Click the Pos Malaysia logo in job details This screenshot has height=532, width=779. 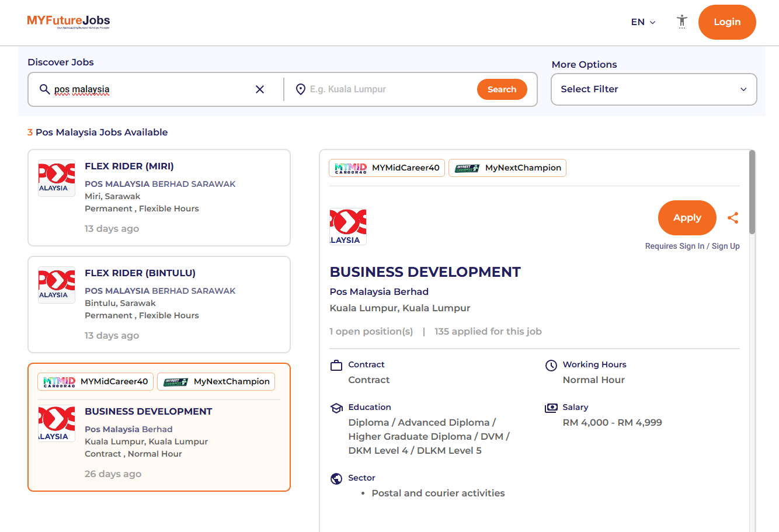coord(348,227)
